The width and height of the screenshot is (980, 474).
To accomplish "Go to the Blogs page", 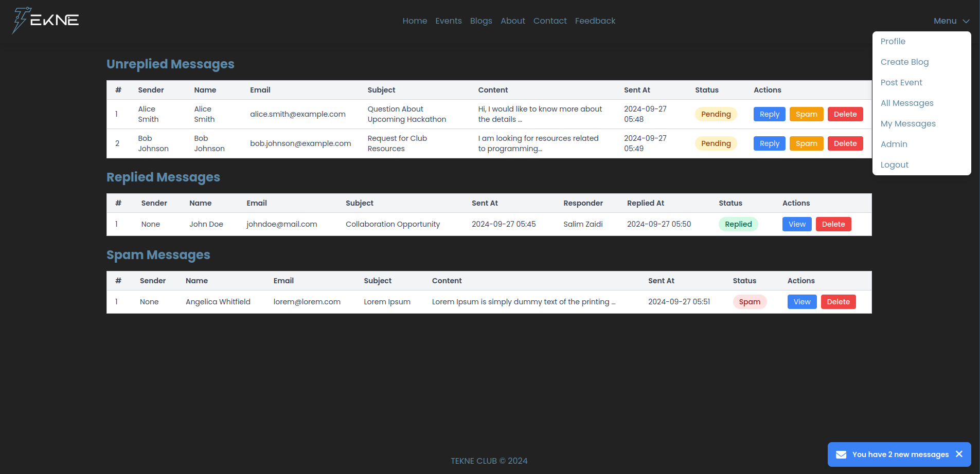I will point(480,21).
